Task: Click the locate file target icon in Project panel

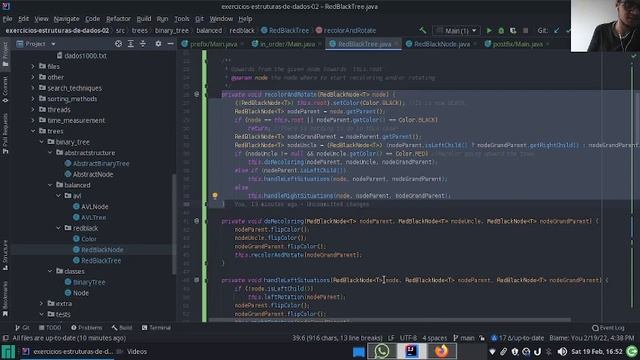Action: click(x=118, y=44)
